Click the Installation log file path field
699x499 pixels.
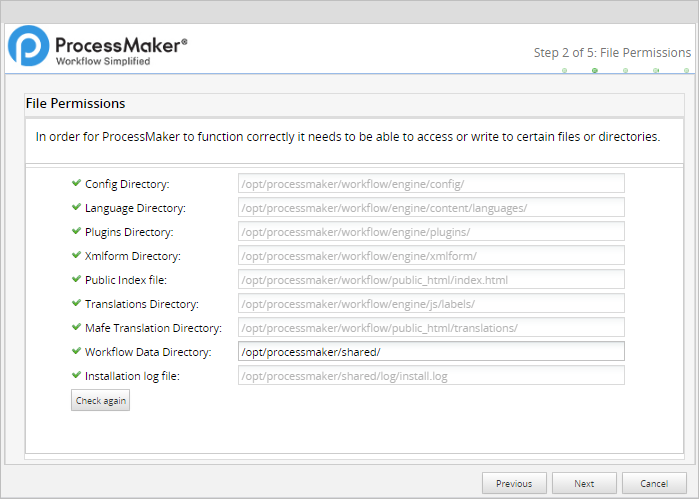431,375
